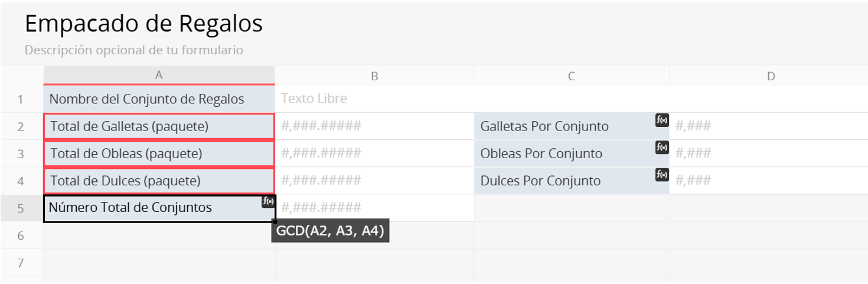Viewport: 868px width, 284px height.
Task: Select Total de Galletas (paquete) cell
Action: [x=159, y=126]
